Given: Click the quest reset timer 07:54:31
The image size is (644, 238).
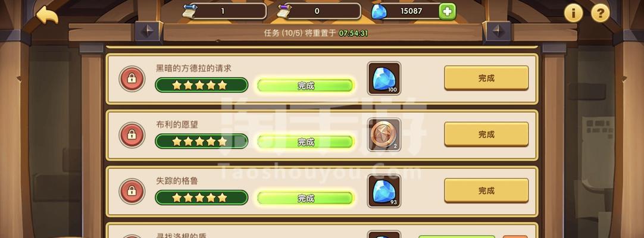Looking at the screenshot, I should click(x=353, y=33).
